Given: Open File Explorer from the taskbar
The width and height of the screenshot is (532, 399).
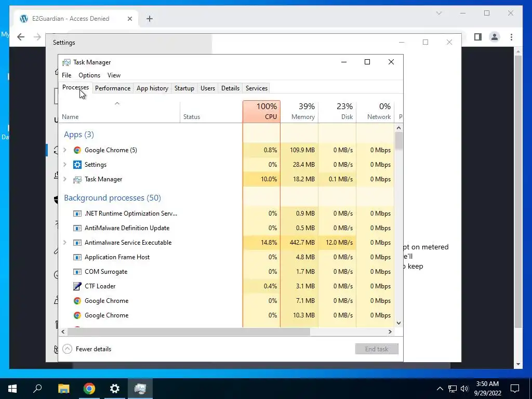Looking at the screenshot, I should (x=64, y=389).
